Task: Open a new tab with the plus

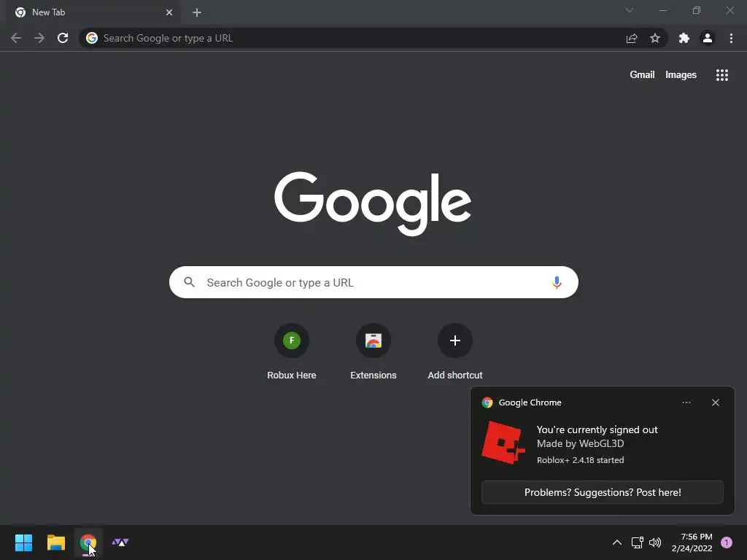Action: pyautogui.click(x=197, y=12)
